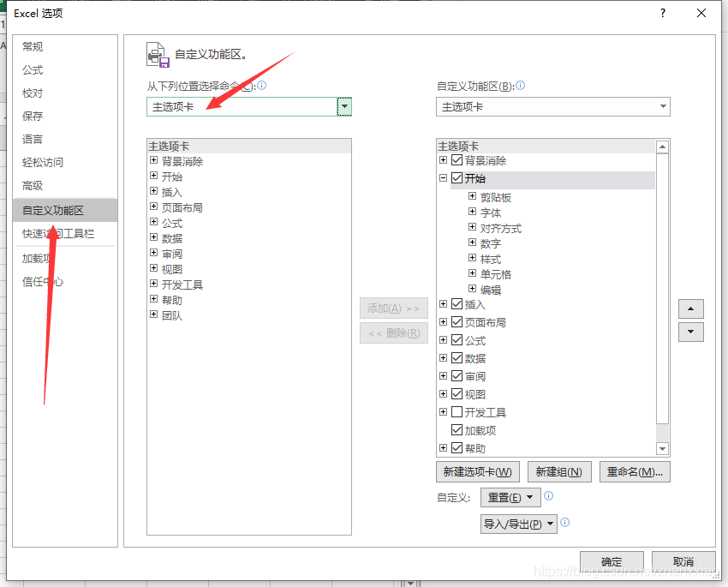This screenshot has height=587, width=728.
Task: Select 帮助 in the left list
Action: (172, 301)
